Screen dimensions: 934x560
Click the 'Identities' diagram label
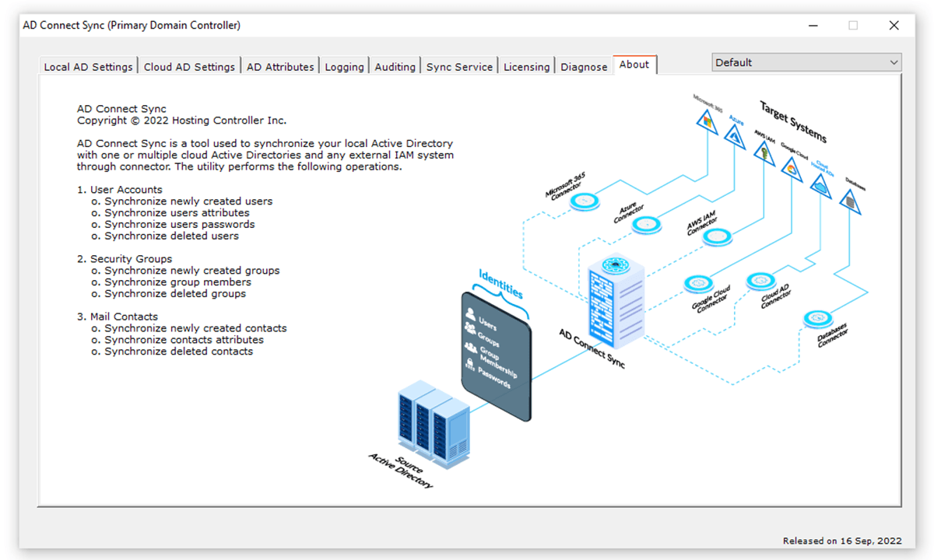click(501, 284)
